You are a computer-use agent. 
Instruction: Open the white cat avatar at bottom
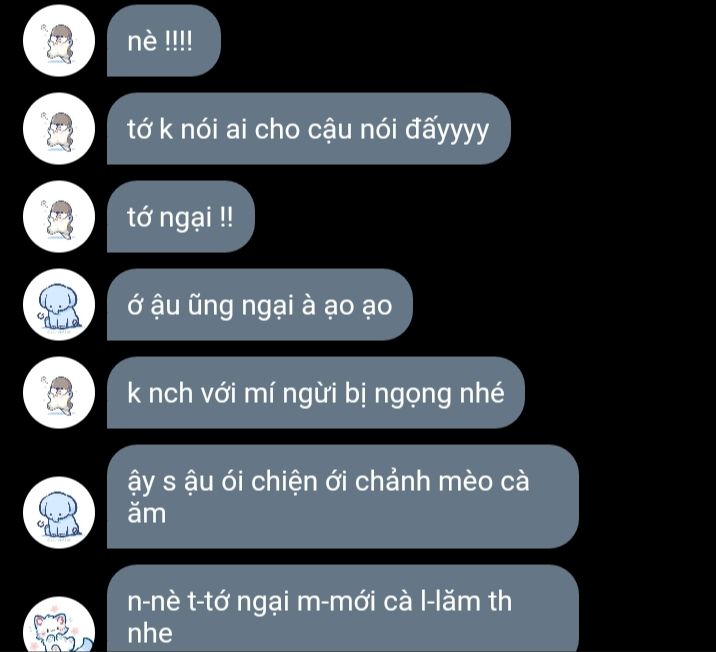click(59, 625)
